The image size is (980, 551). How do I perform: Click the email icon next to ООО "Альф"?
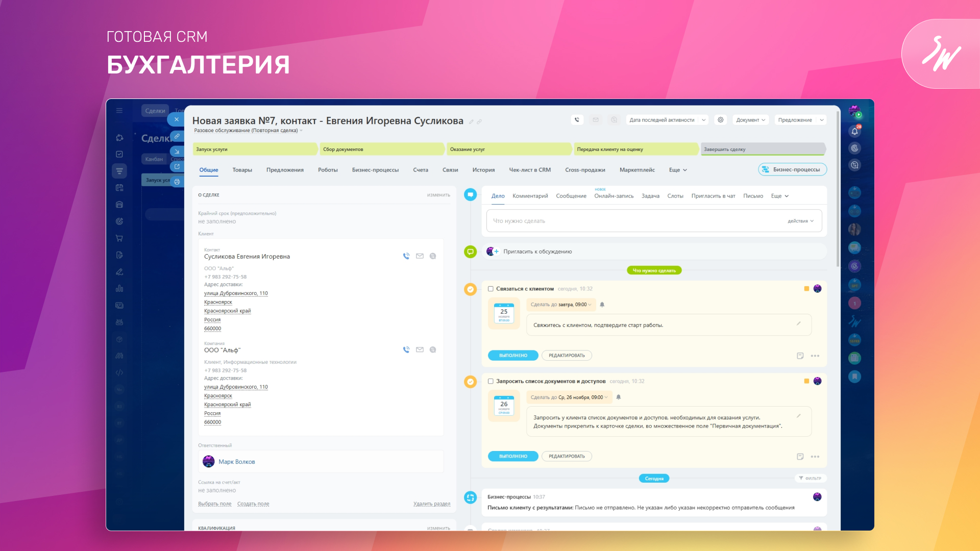pos(420,350)
